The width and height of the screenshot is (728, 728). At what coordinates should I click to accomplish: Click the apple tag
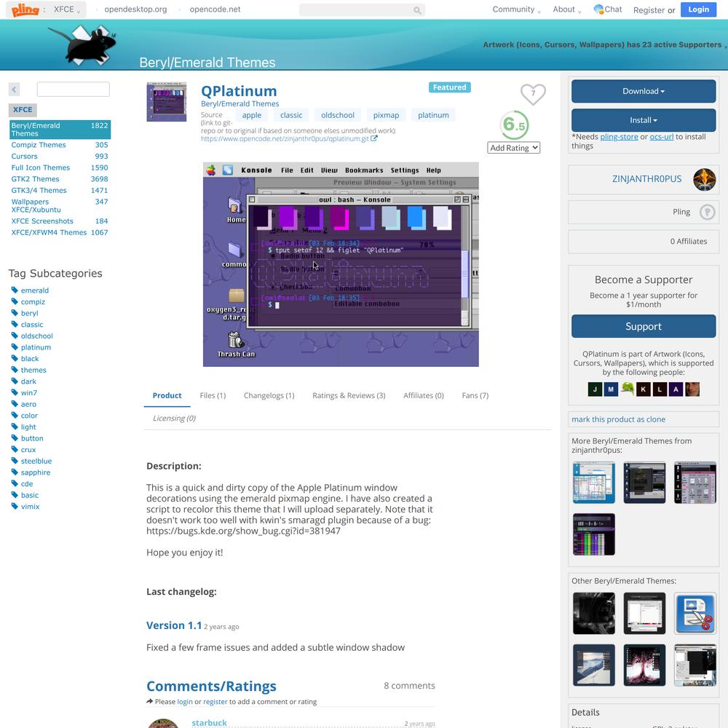(252, 115)
